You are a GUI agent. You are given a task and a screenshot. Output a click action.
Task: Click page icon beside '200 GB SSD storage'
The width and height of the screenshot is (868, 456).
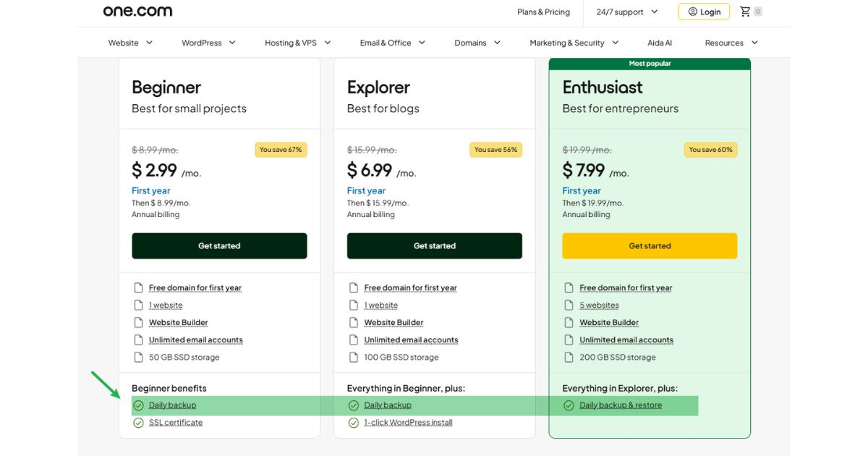[x=569, y=357]
